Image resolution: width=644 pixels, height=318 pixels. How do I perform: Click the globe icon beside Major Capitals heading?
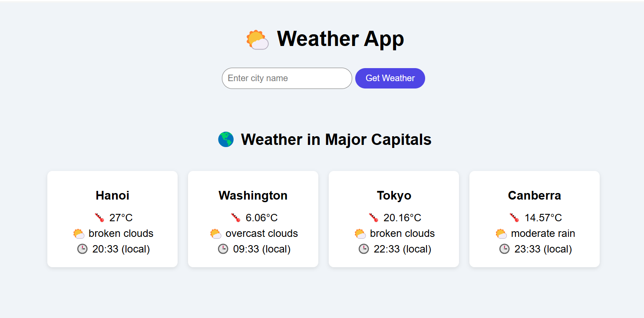tap(226, 140)
